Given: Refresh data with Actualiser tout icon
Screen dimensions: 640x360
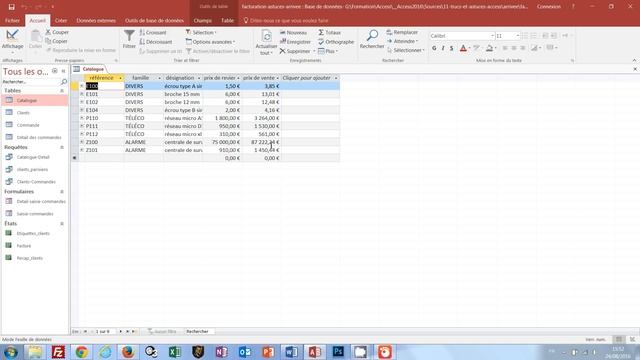Looking at the screenshot, I should [267, 37].
